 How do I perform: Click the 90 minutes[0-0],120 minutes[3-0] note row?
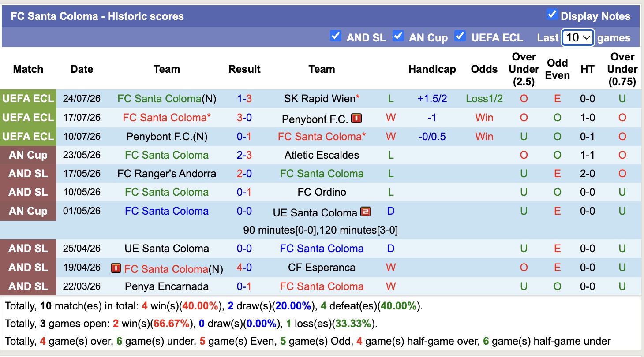pyautogui.click(x=321, y=230)
